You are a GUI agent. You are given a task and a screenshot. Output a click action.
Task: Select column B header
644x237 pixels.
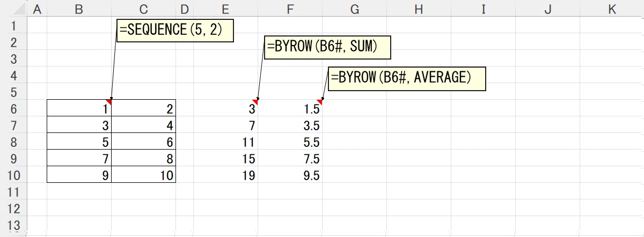click(79, 9)
